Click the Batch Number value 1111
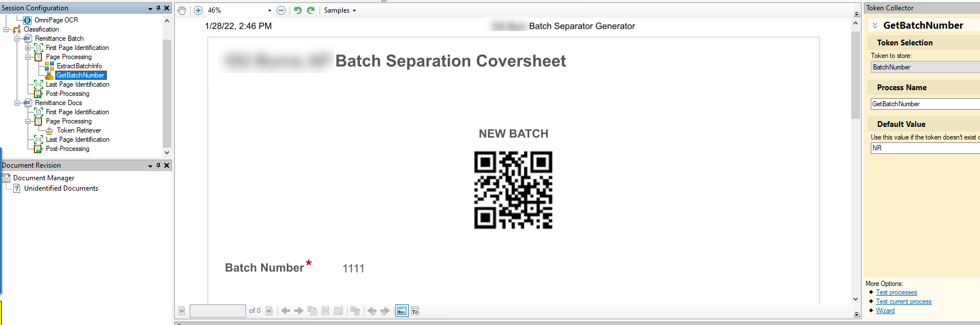The width and height of the screenshot is (980, 325). (353, 268)
